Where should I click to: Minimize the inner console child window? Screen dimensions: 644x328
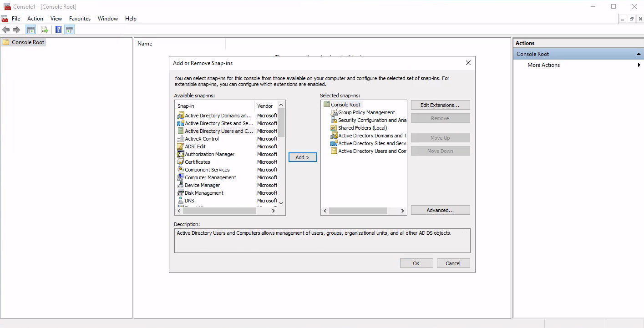coord(624,19)
